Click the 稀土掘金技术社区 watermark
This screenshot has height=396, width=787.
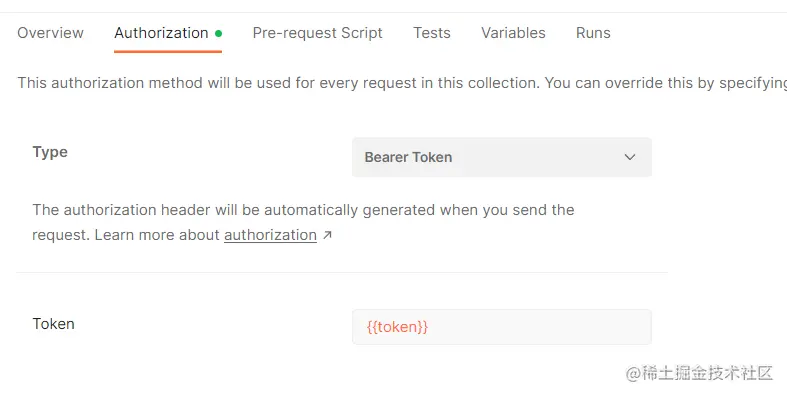pos(699,373)
